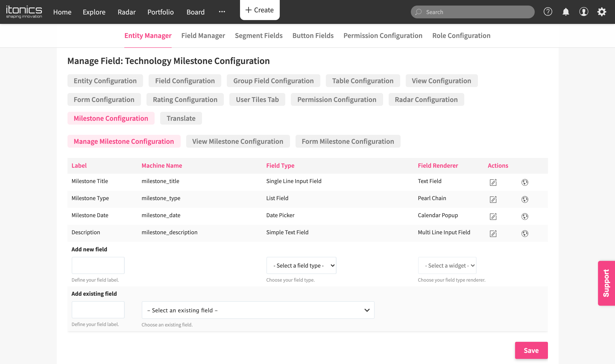
Task: Click the Add new field label input
Action: click(x=98, y=265)
